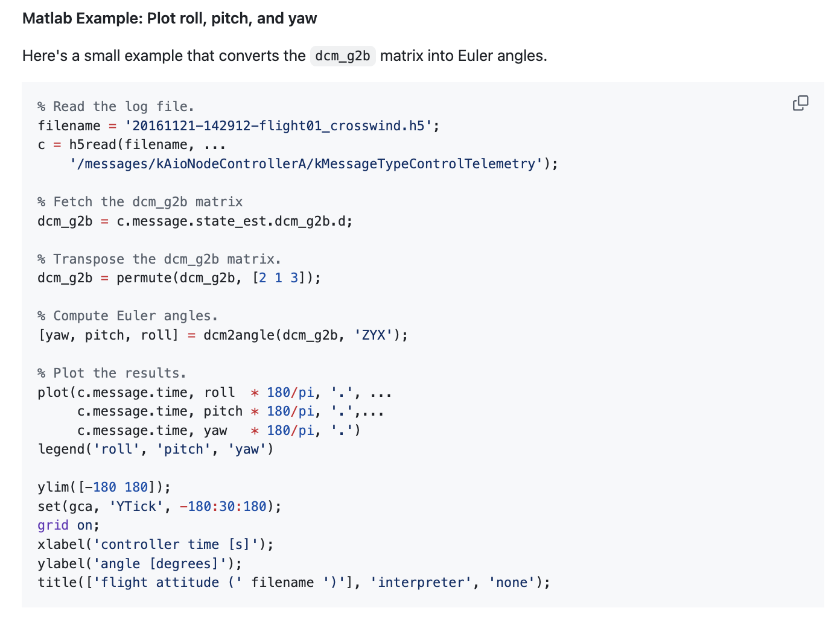The width and height of the screenshot is (840, 637).
Task: Click the copy code icon
Action: tap(800, 103)
